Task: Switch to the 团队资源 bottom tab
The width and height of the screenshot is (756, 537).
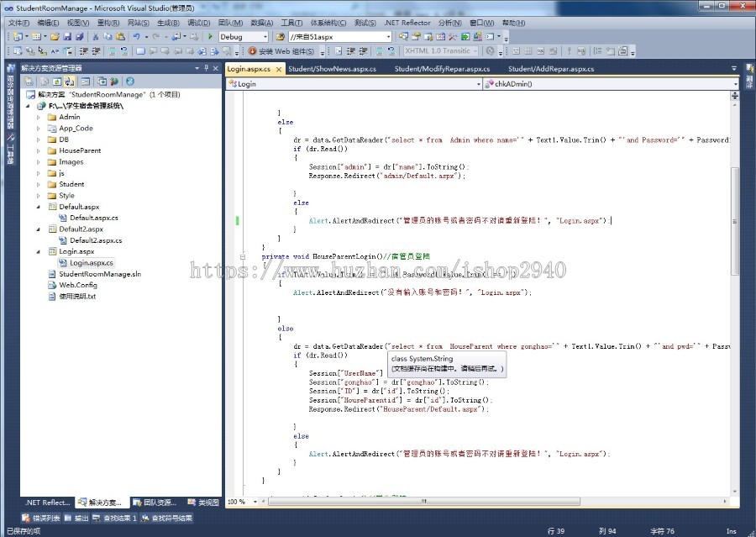Action: 155,503
